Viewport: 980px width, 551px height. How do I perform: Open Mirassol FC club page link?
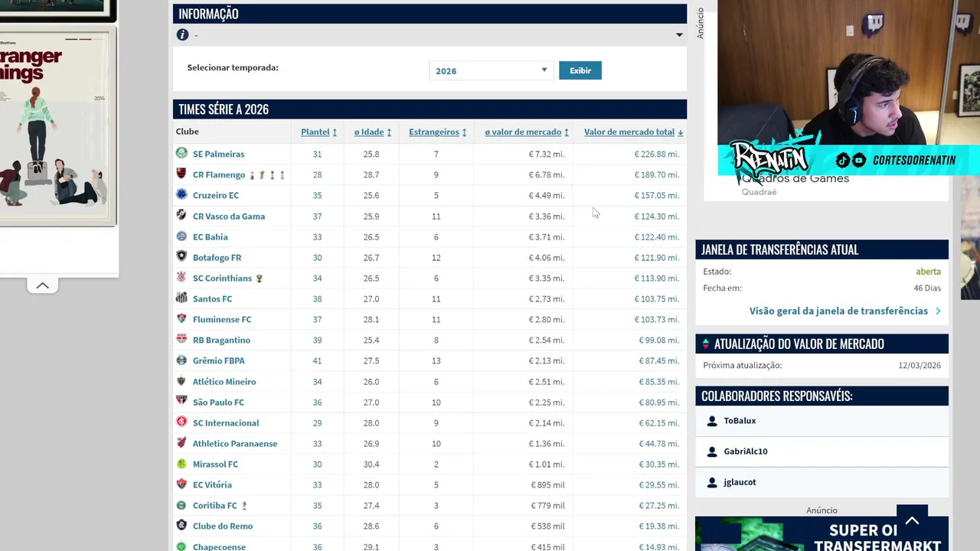click(x=215, y=464)
